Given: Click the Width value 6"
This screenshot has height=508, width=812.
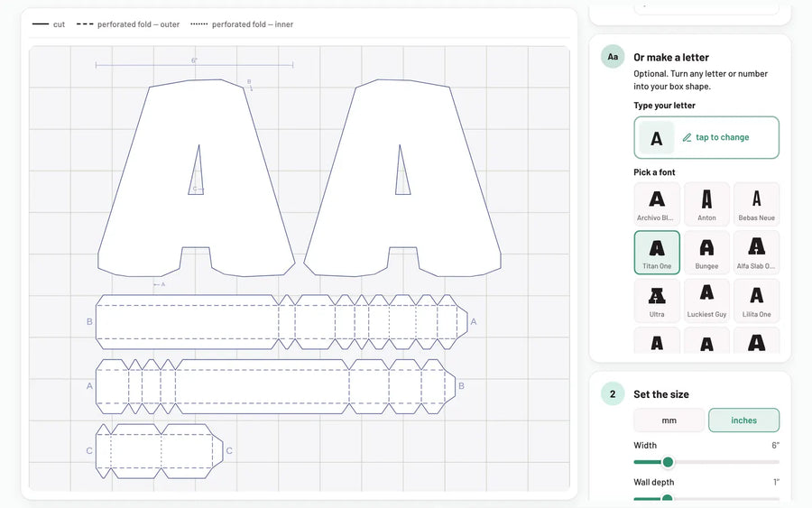Looking at the screenshot, I should 775,446.
